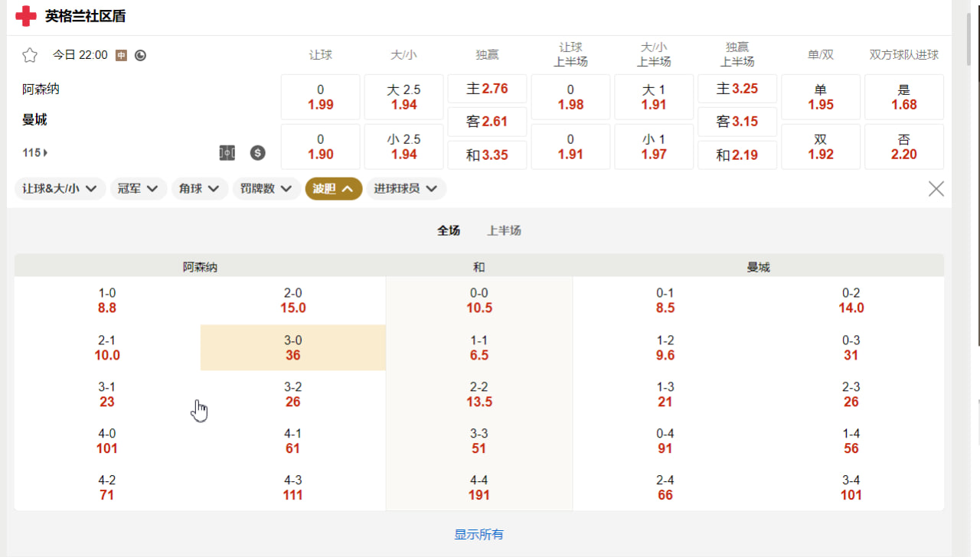This screenshot has width=980, height=557.
Task: Select Man City score 0-4 at 91
Action: click(x=665, y=441)
